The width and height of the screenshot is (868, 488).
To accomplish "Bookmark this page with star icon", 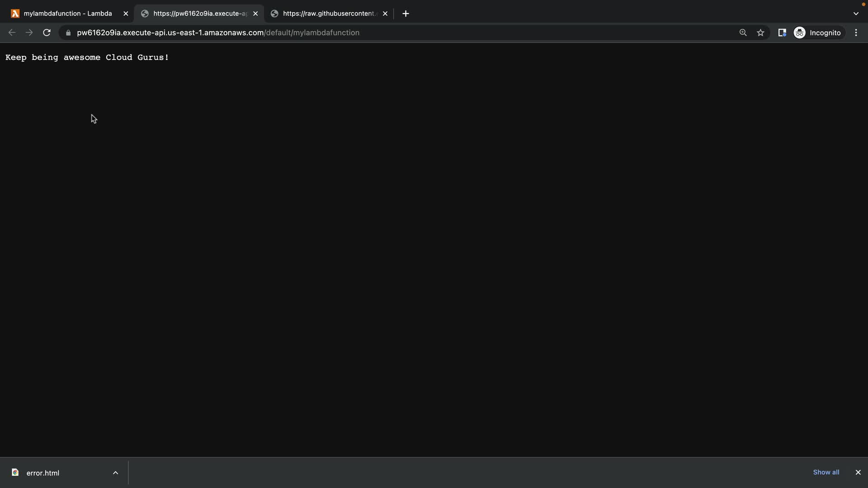I will click(760, 33).
